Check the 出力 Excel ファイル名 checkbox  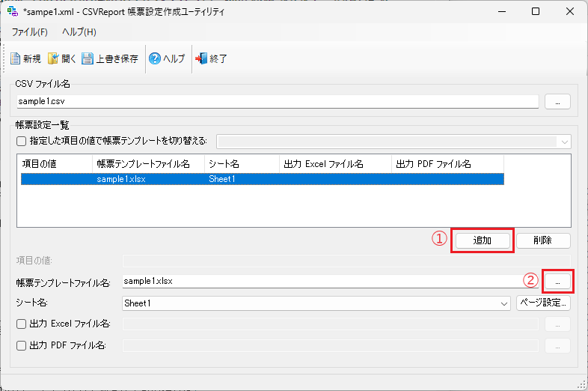22,324
